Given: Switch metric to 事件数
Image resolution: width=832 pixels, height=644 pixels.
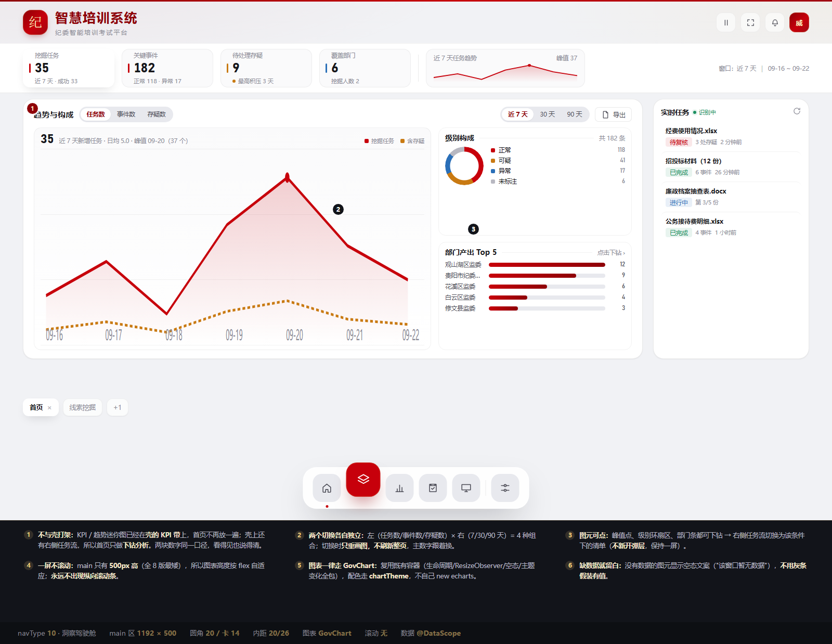Looking at the screenshot, I should 126,114.
